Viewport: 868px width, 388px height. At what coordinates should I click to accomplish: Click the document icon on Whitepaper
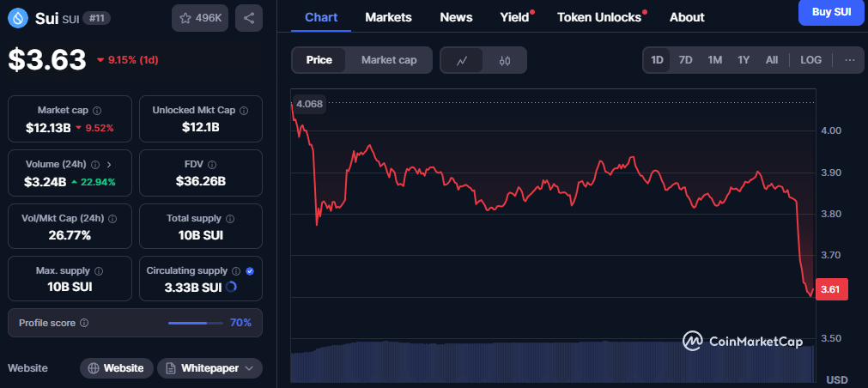click(x=171, y=368)
